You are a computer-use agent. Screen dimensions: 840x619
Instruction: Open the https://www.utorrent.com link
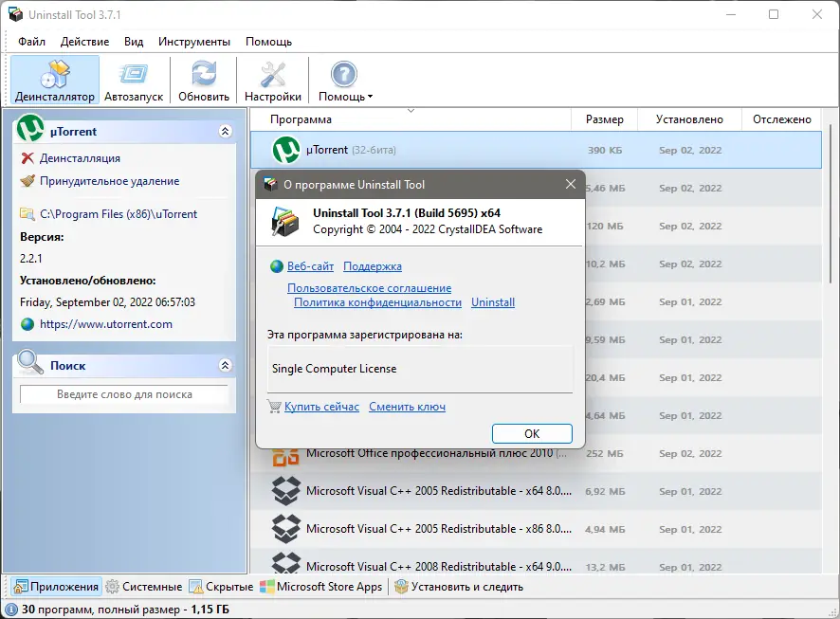[x=106, y=324]
